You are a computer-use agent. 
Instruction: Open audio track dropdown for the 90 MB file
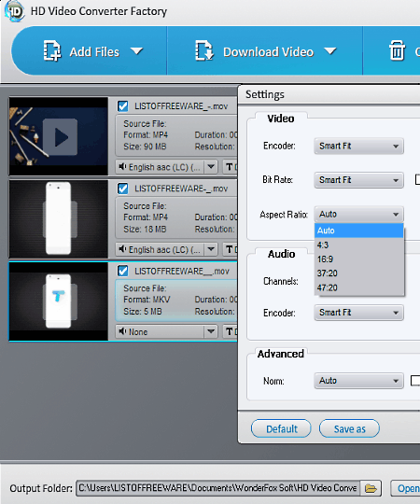point(211,167)
